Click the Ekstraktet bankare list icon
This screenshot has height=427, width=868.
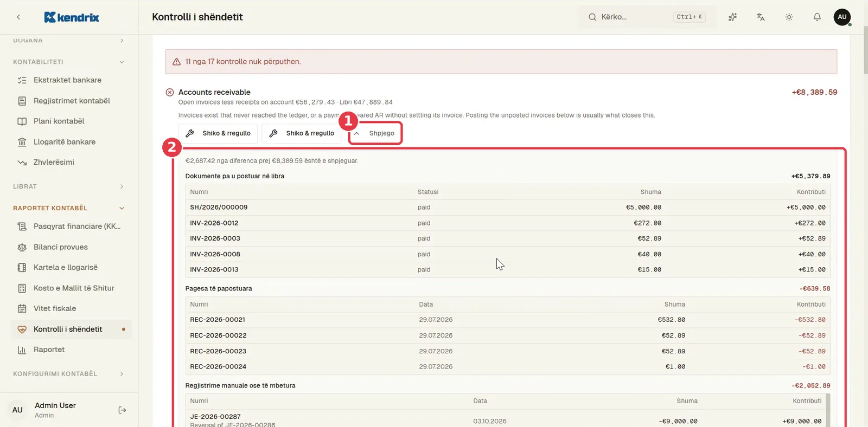pyautogui.click(x=22, y=80)
